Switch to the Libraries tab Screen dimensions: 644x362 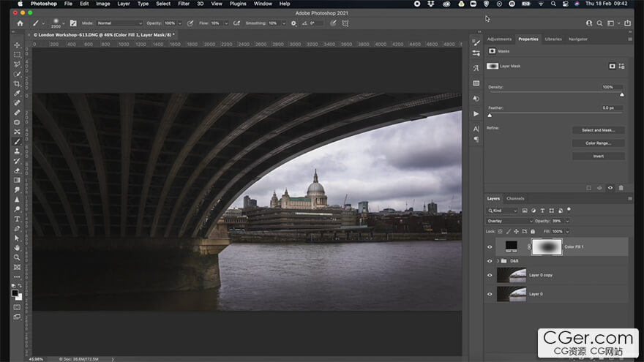pos(553,39)
